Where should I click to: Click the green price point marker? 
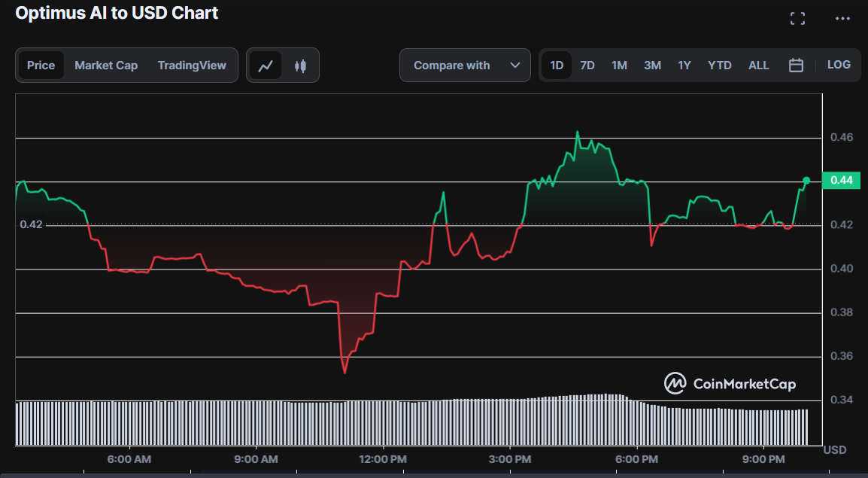pyautogui.click(x=806, y=180)
